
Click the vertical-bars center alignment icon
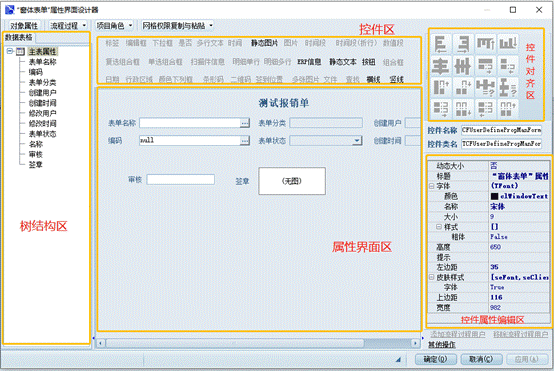(463, 66)
